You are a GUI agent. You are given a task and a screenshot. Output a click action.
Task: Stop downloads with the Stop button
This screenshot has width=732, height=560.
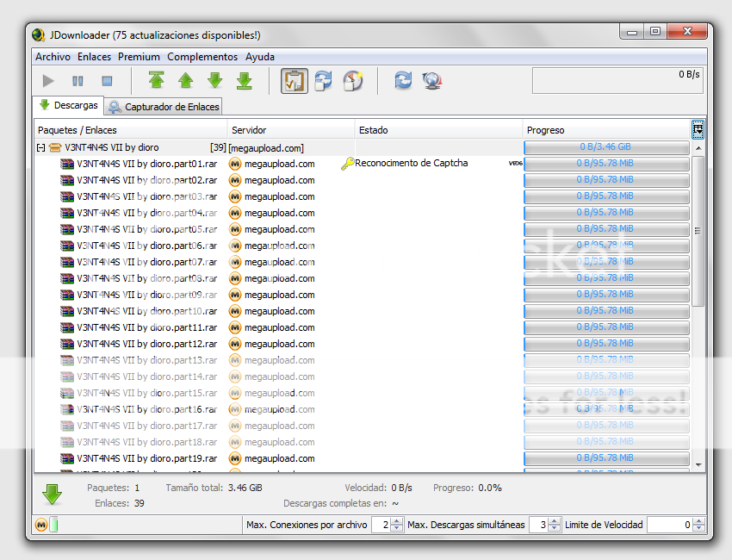click(107, 81)
